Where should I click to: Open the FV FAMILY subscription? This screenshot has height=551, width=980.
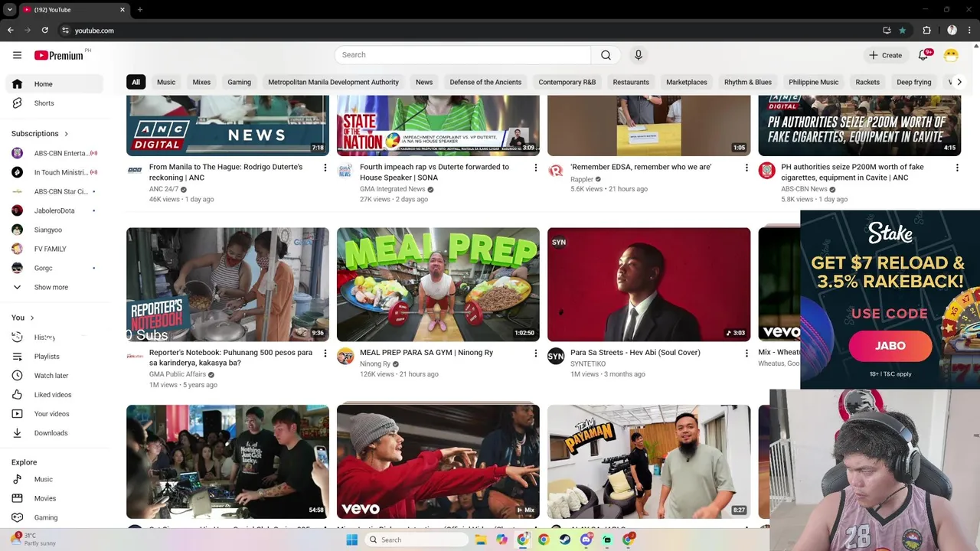[54, 249]
